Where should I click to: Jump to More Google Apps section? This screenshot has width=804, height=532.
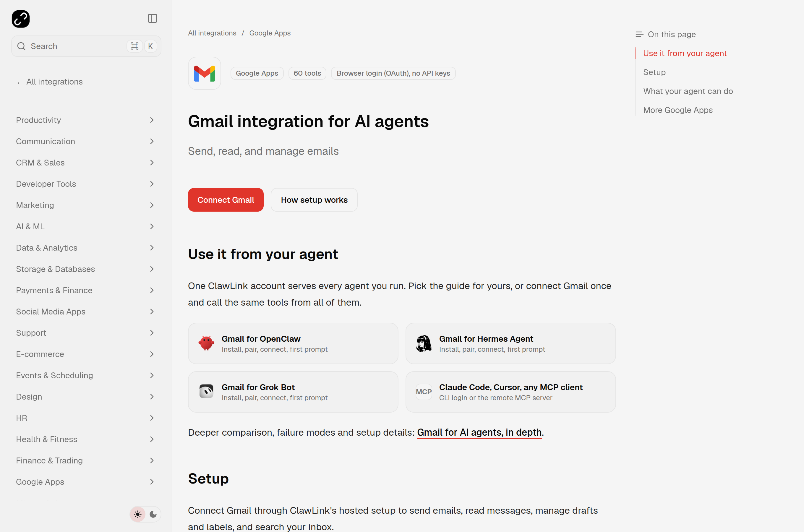point(678,110)
